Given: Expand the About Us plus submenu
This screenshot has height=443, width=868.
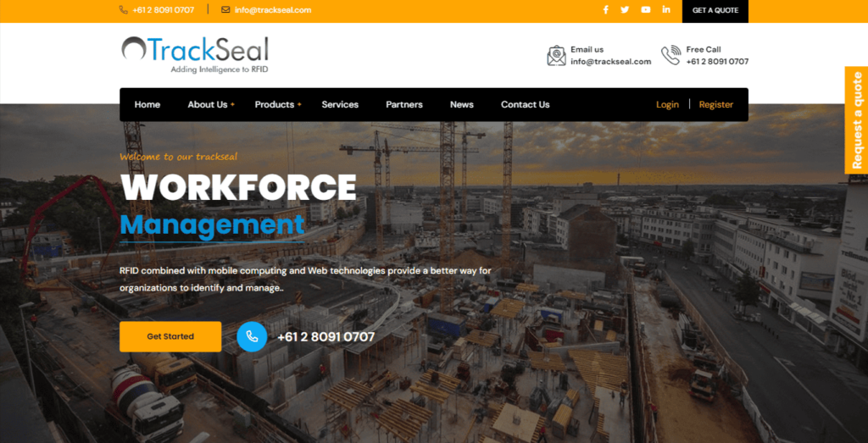Looking at the screenshot, I should pyautogui.click(x=232, y=104).
